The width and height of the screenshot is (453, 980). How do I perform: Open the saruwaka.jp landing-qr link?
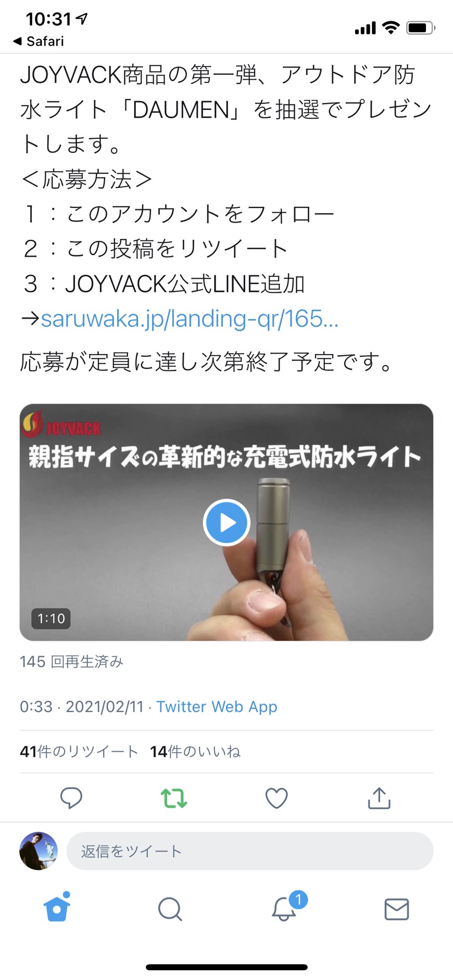tap(190, 318)
